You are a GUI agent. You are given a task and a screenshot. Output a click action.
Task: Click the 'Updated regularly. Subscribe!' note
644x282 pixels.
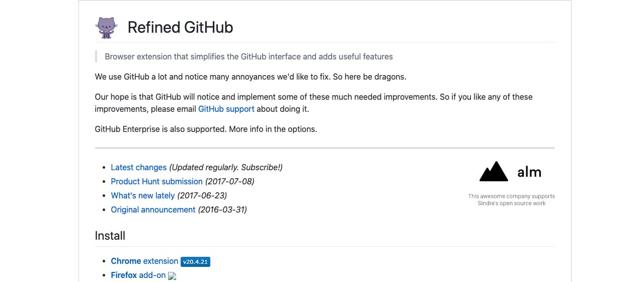[x=226, y=167]
